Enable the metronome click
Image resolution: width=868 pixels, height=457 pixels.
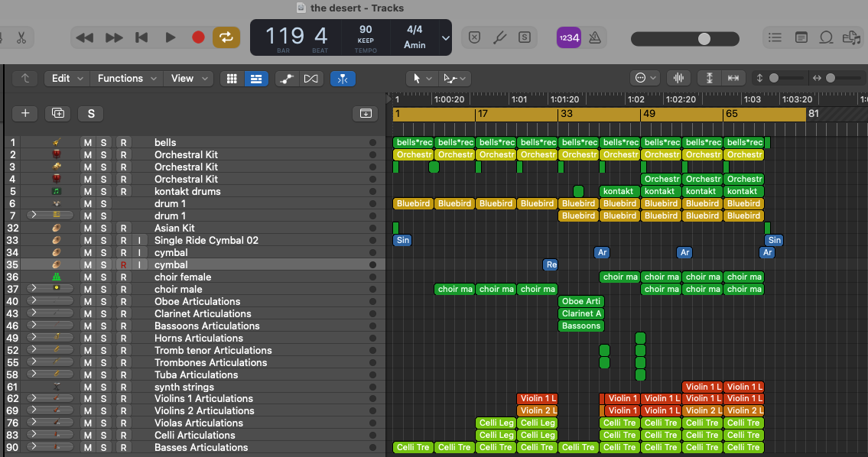coord(593,37)
